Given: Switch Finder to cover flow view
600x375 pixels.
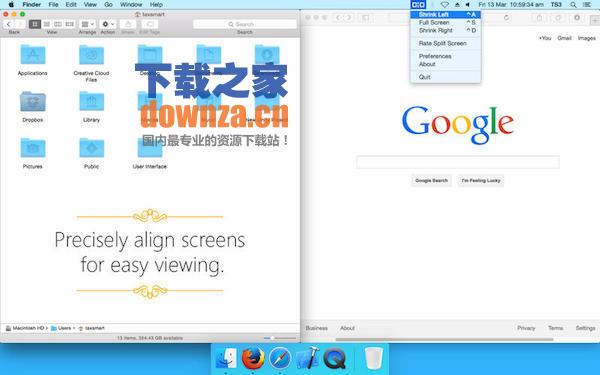Looking at the screenshot, I should point(69,24).
